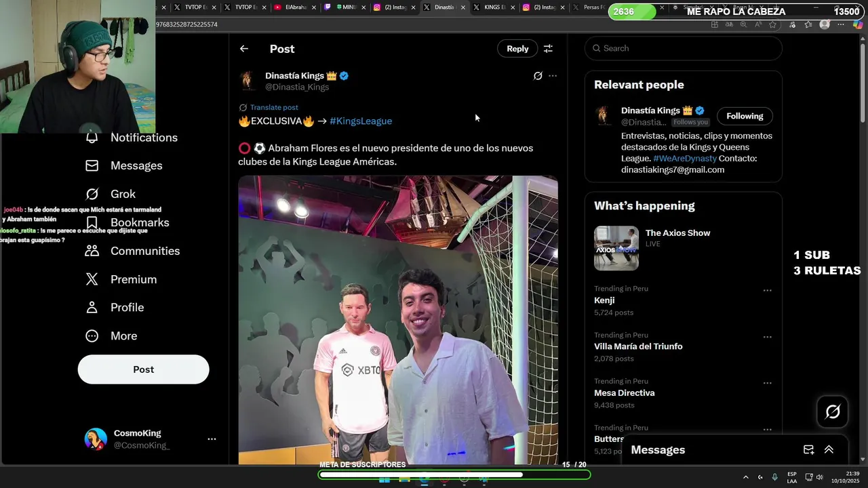Click the @Dinastia_Kings handle under the post author
Screen dimensions: 868x488
(297, 87)
